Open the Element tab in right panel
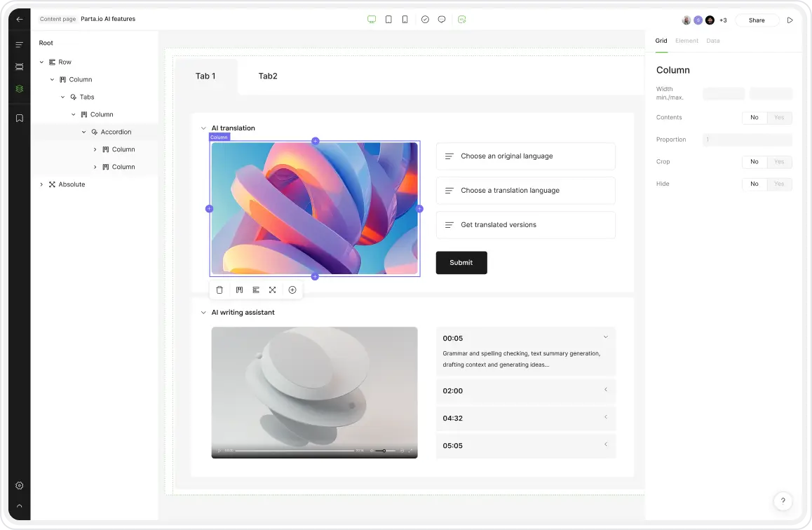 [x=686, y=41]
